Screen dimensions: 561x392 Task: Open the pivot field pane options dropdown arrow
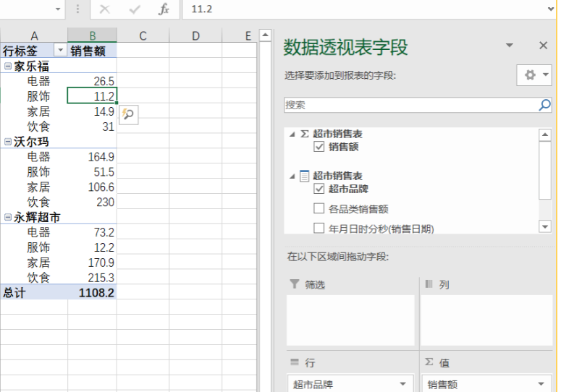(510, 45)
